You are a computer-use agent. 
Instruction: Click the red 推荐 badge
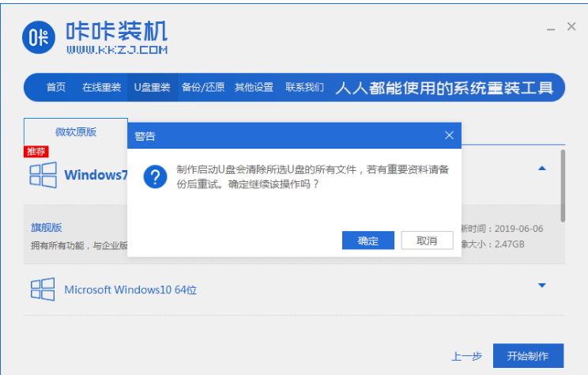point(36,151)
